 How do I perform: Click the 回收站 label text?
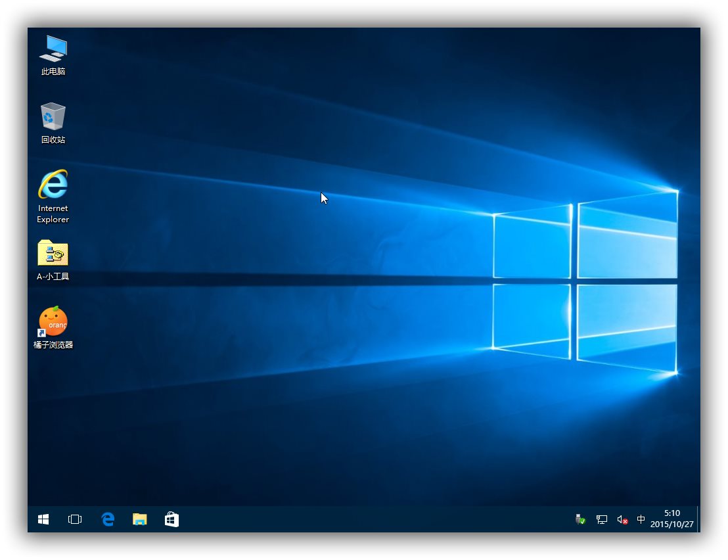[x=53, y=140]
